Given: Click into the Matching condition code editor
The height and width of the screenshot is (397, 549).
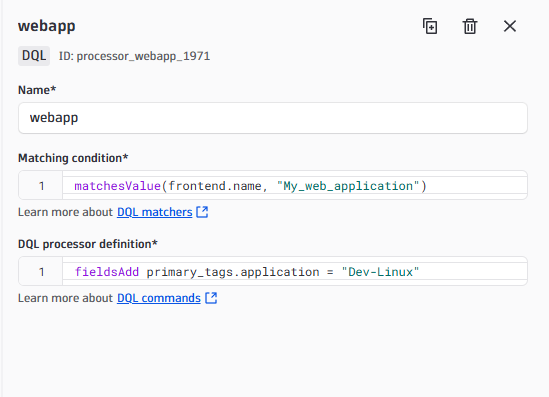Looking at the screenshot, I should point(273,185).
